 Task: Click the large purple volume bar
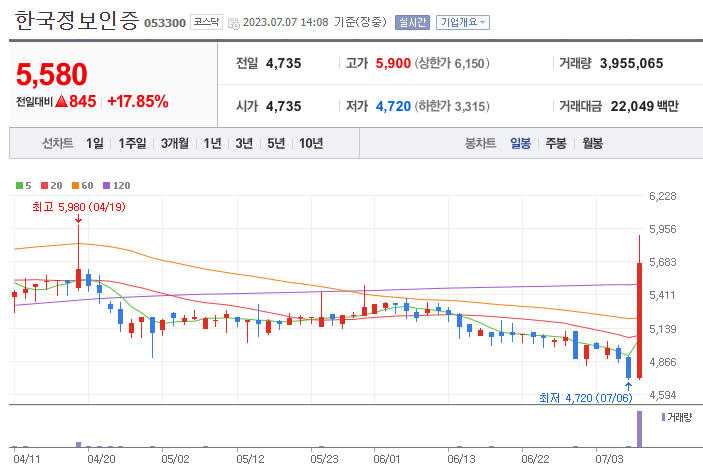click(639, 429)
